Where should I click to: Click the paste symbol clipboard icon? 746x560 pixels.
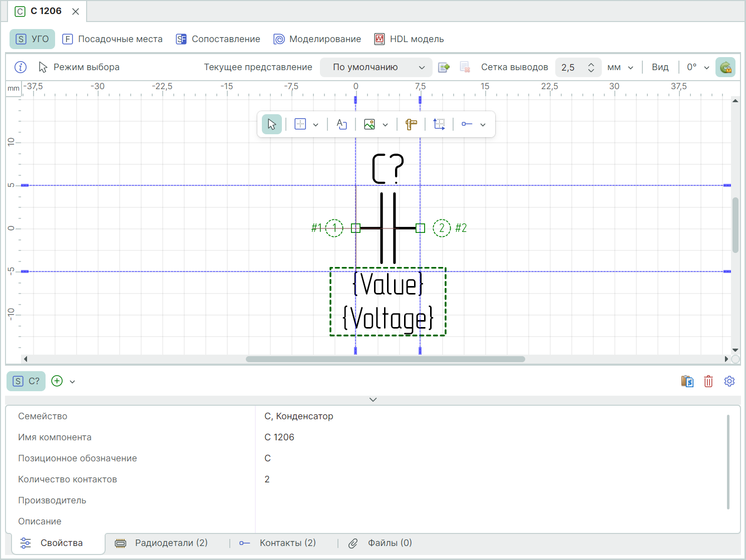coord(687,382)
